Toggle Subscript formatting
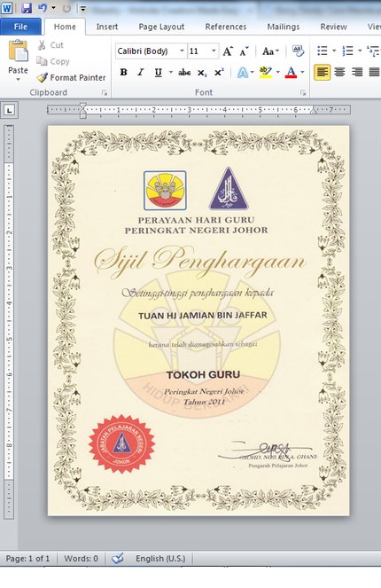 202,73
